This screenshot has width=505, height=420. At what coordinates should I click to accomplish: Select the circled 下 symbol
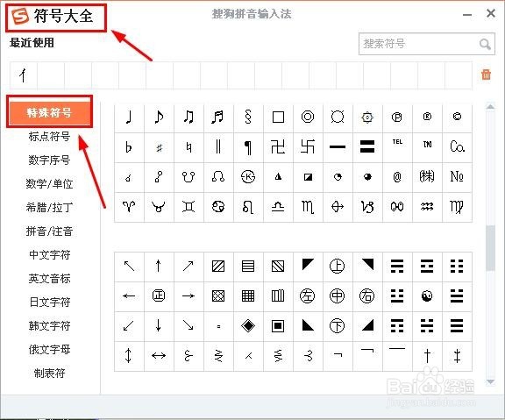(338, 325)
